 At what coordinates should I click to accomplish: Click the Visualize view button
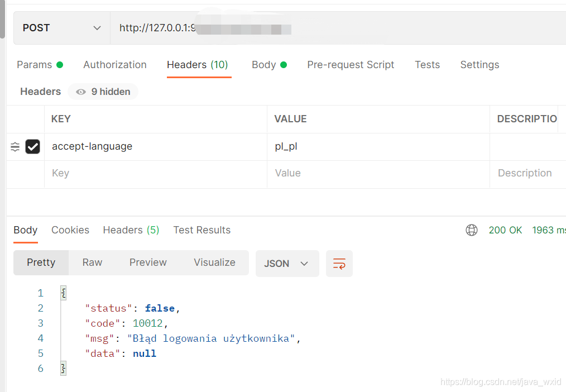(214, 262)
